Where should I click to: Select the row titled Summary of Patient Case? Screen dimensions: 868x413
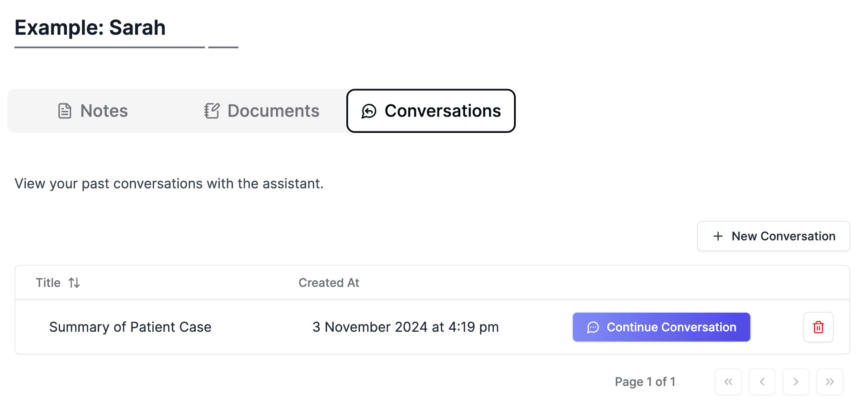click(130, 327)
